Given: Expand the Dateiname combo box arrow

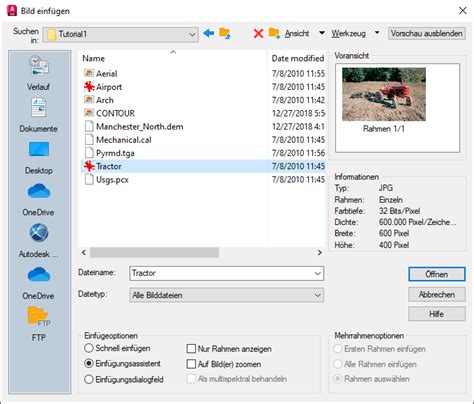Looking at the screenshot, I should 318,274.
